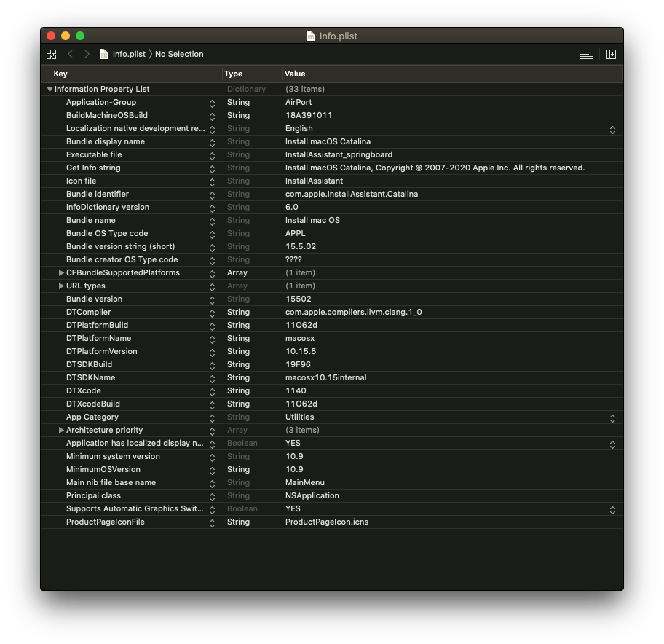This screenshot has height=644, width=664.
Task: Select the Bundle creator OS Type code key
Action: pyautogui.click(x=122, y=260)
